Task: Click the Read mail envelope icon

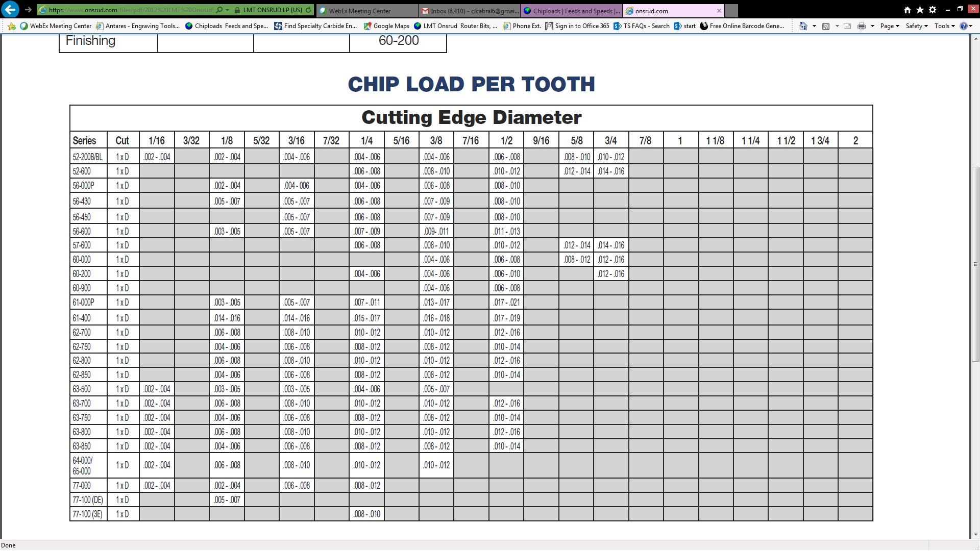Action: [x=847, y=26]
